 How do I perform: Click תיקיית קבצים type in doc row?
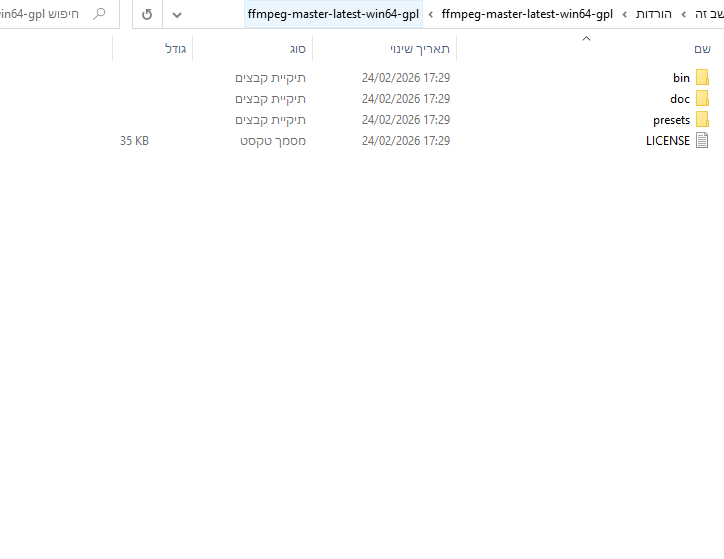pos(271,99)
